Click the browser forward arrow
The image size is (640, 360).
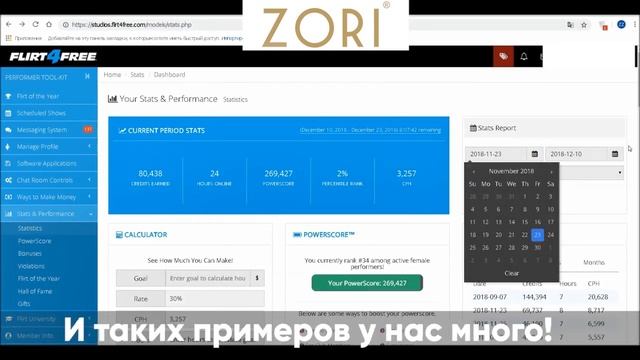pyautogui.click(x=22, y=24)
